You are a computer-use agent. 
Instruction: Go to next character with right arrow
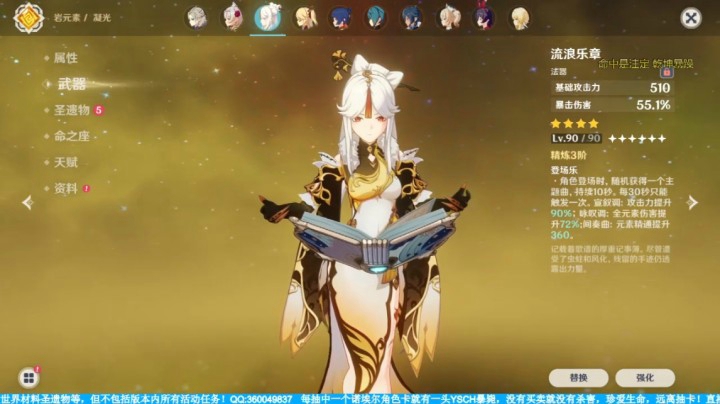pos(692,202)
